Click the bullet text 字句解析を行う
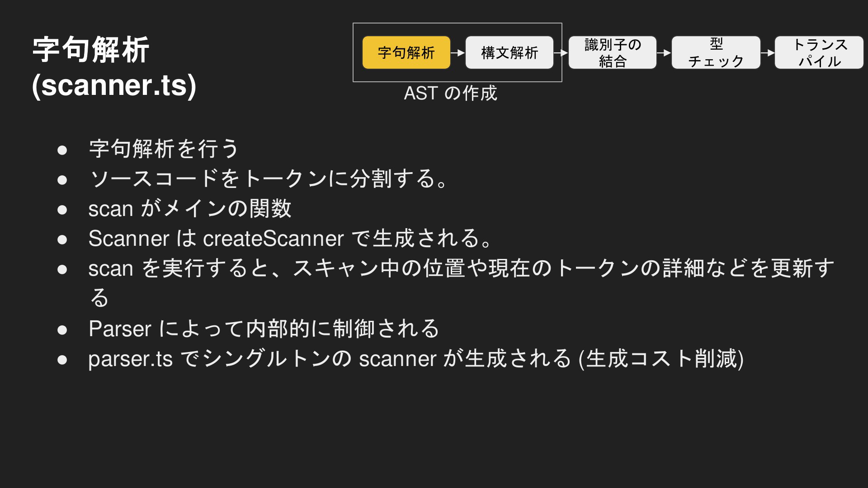Viewport: 868px width, 488px height. [x=164, y=149]
